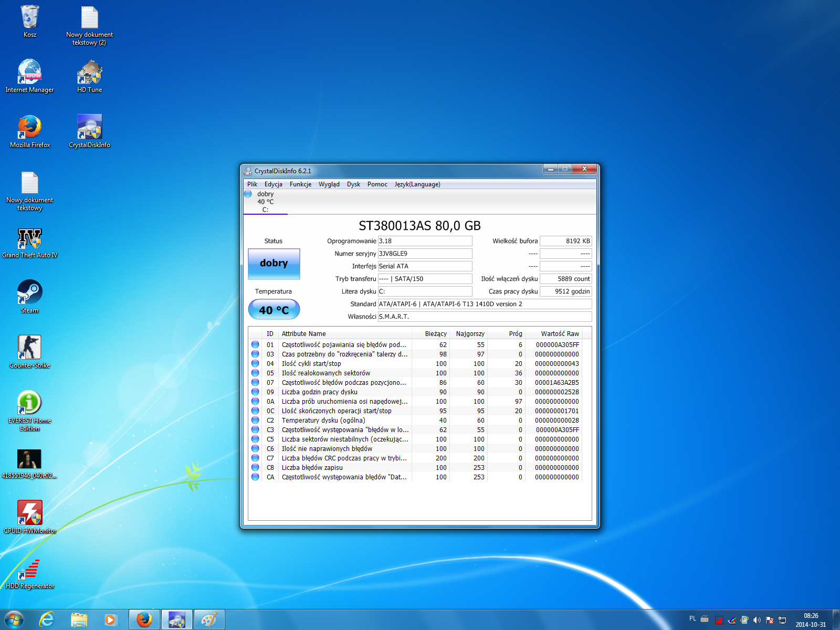Open the taskbar clock and date

(811, 620)
